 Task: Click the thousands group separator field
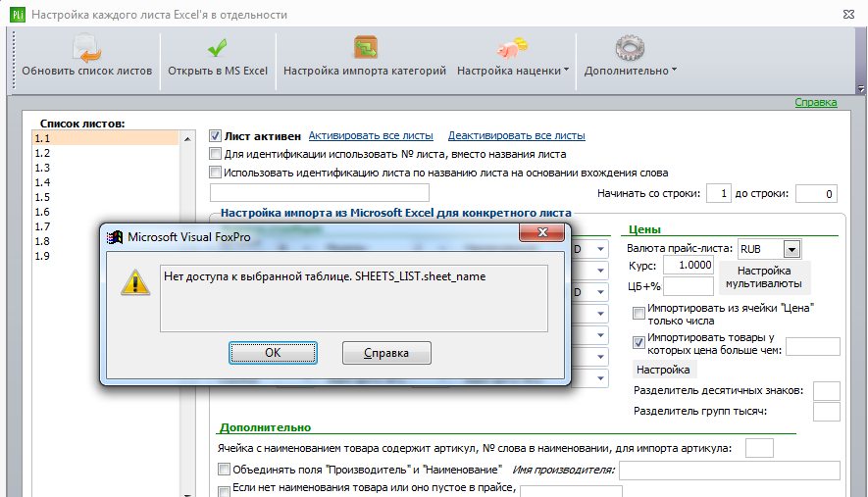point(827,412)
